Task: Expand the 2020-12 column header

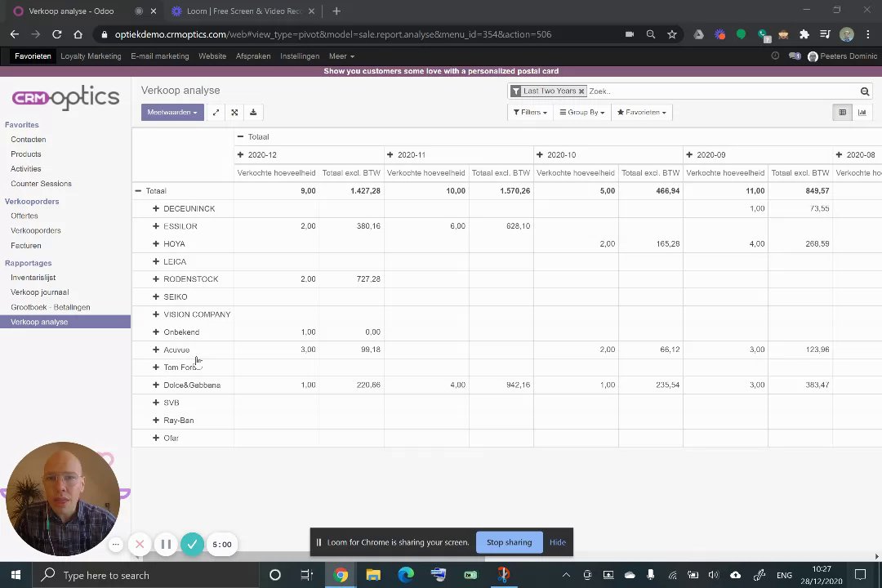Action: [240, 154]
